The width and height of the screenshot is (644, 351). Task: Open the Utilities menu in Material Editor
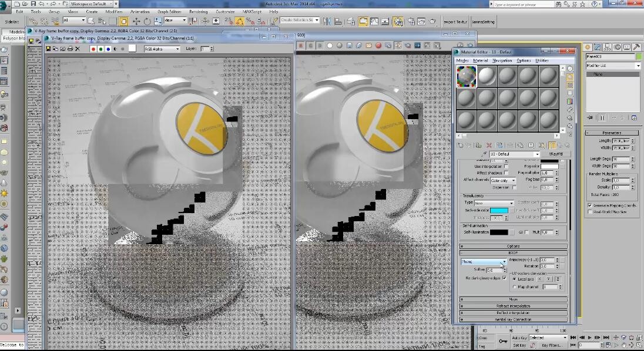pyautogui.click(x=542, y=60)
